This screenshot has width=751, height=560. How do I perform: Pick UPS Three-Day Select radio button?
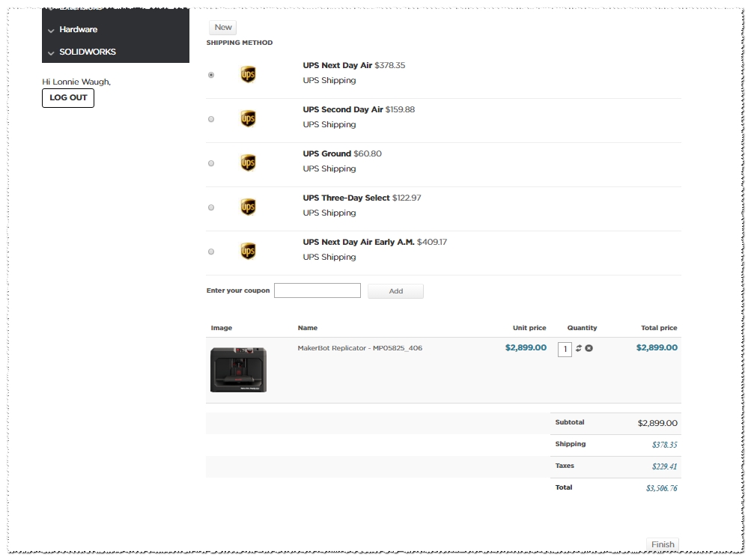211,207
